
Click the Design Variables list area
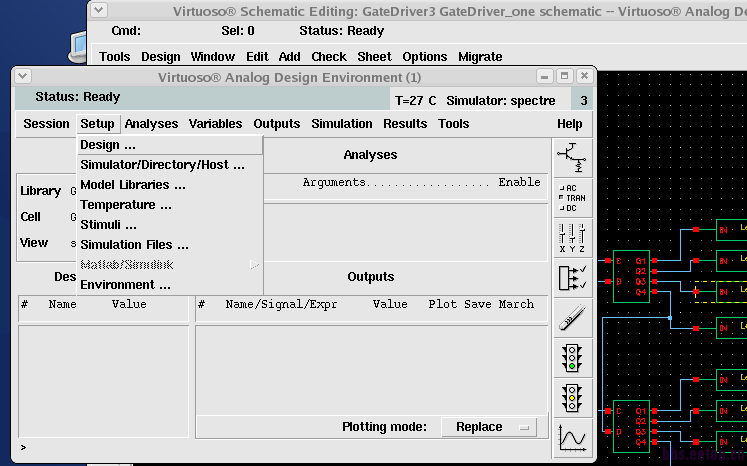pos(103,381)
